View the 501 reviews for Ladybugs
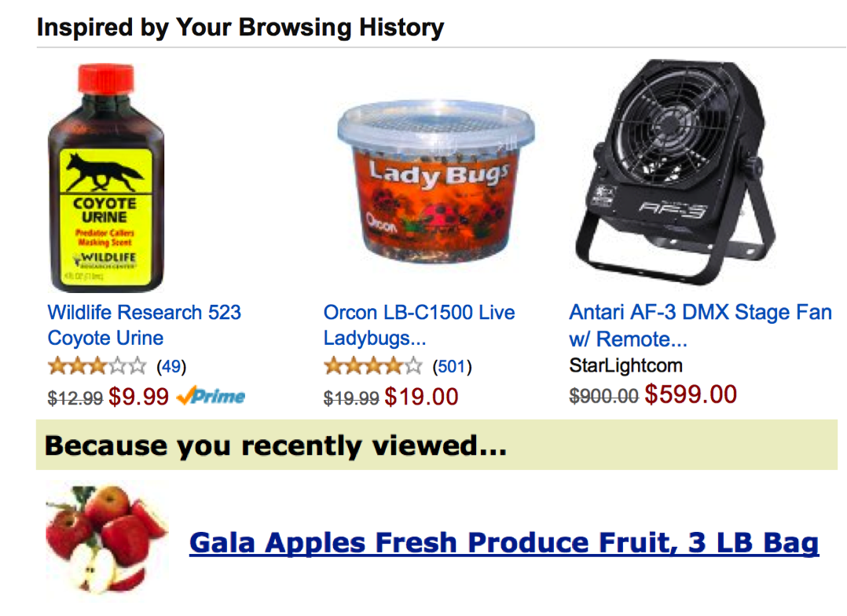The height and width of the screenshot is (616, 847). click(x=452, y=367)
